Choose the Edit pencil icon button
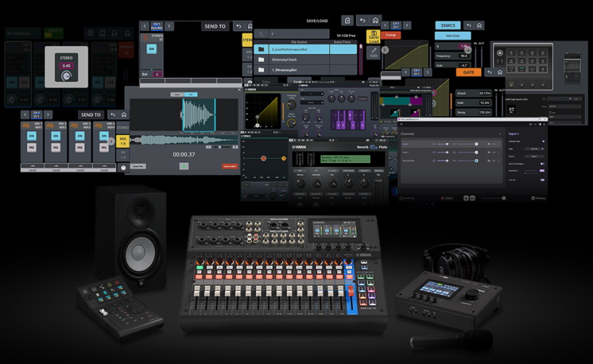The height and width of the screenshot is (364, 593). coord(374,53)
